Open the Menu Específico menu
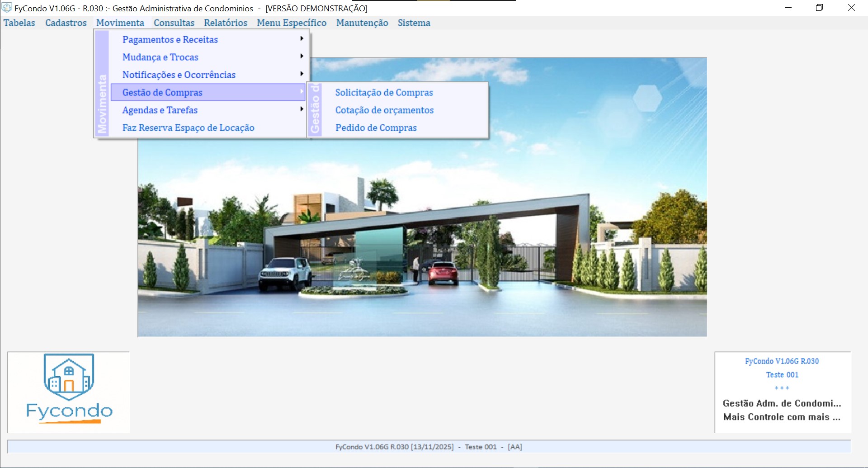 [292, 23]
